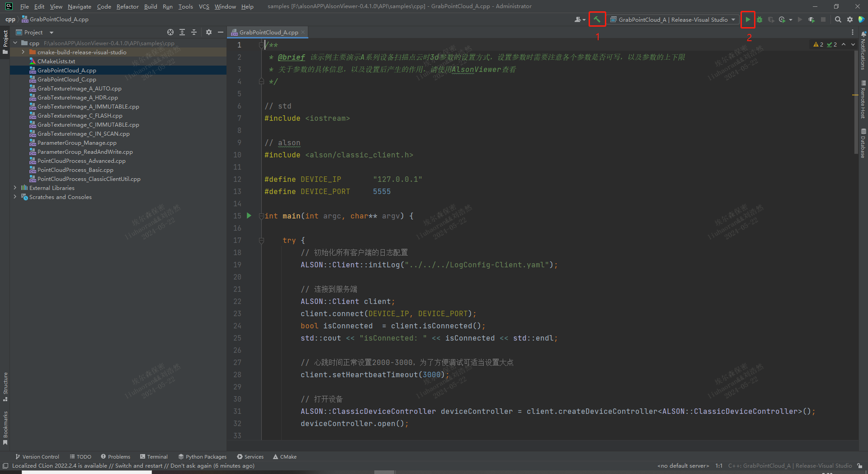Run GrabPointCloud_A with the green play button
This screenshot has width=868, height=474.
(748, 19)
